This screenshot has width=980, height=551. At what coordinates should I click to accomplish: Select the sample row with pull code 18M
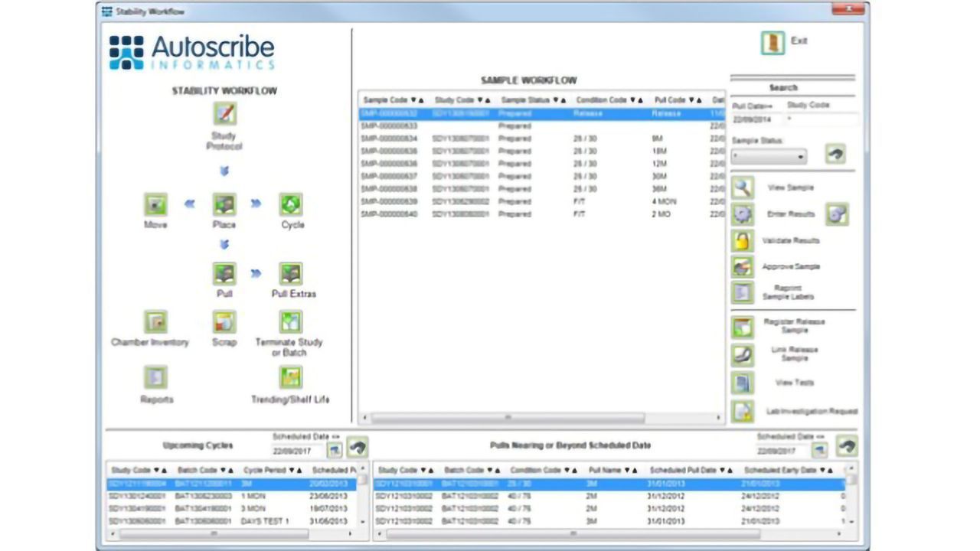541,152
